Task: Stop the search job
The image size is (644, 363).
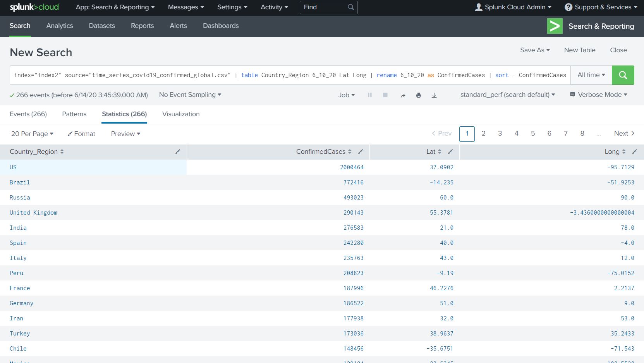Action: tap(385, 95)
